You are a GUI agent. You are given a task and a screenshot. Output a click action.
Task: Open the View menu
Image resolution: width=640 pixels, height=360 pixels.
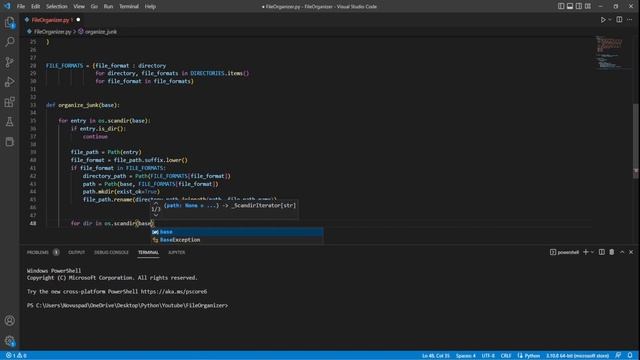tap(79, 7)
